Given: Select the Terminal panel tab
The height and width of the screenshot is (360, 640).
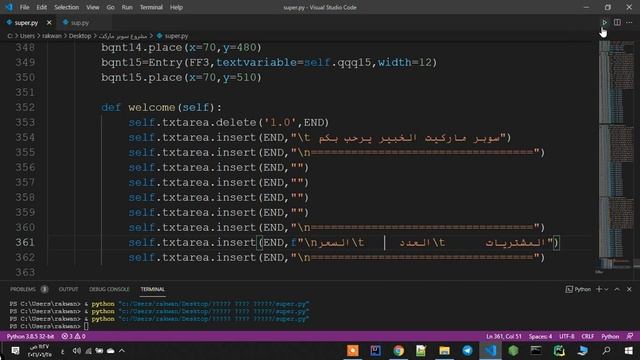Looking at the screenshot, I should coord(152,289).
